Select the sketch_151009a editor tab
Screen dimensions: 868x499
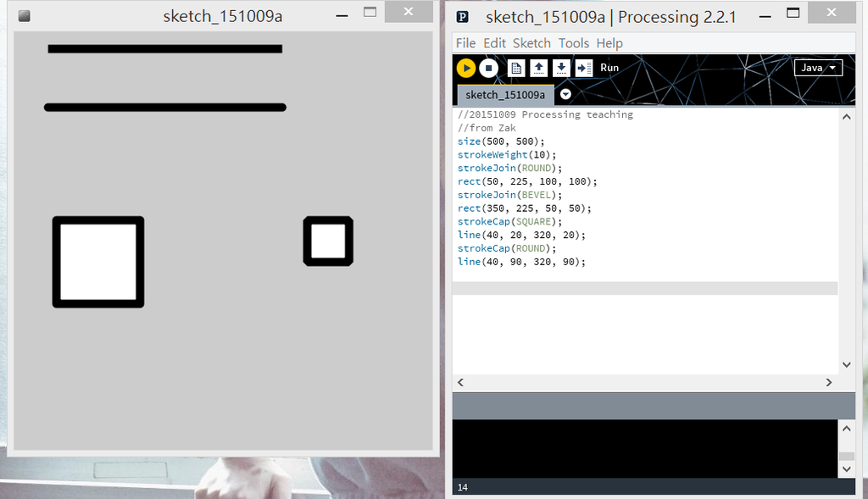(x=505, y=95)
